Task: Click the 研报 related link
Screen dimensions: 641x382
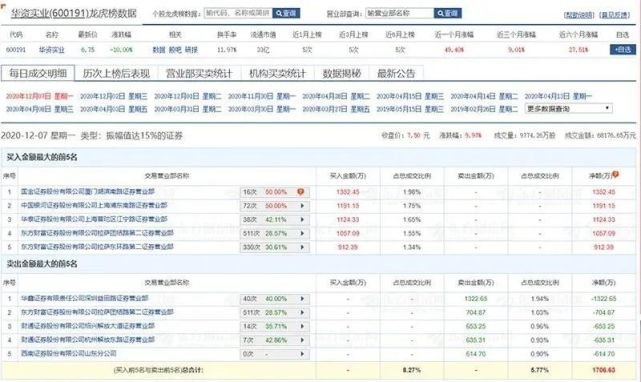Action: tap(191, 50)
